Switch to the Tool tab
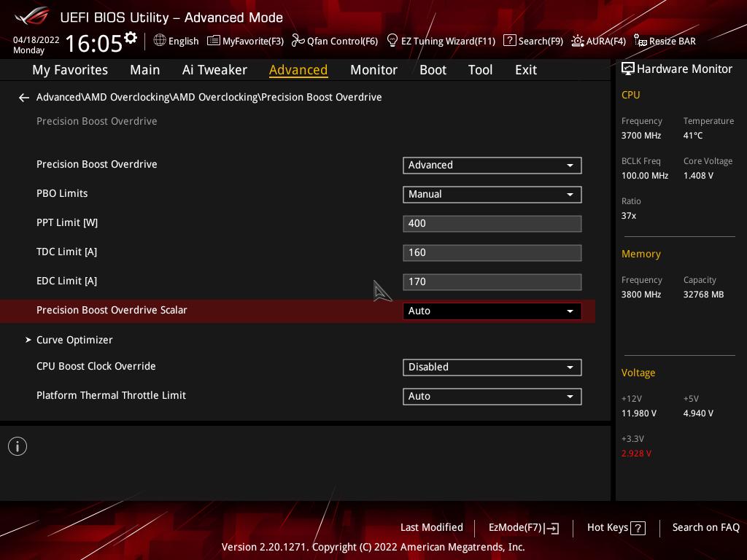Image resolution: width=747 pixels, height=560 pixels. (x=480, y=70)
